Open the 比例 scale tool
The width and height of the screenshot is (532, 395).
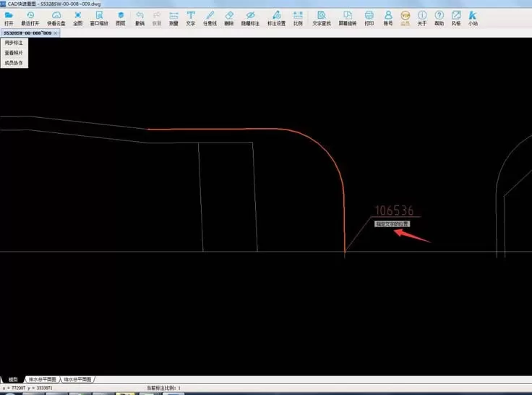click(298, 18)
